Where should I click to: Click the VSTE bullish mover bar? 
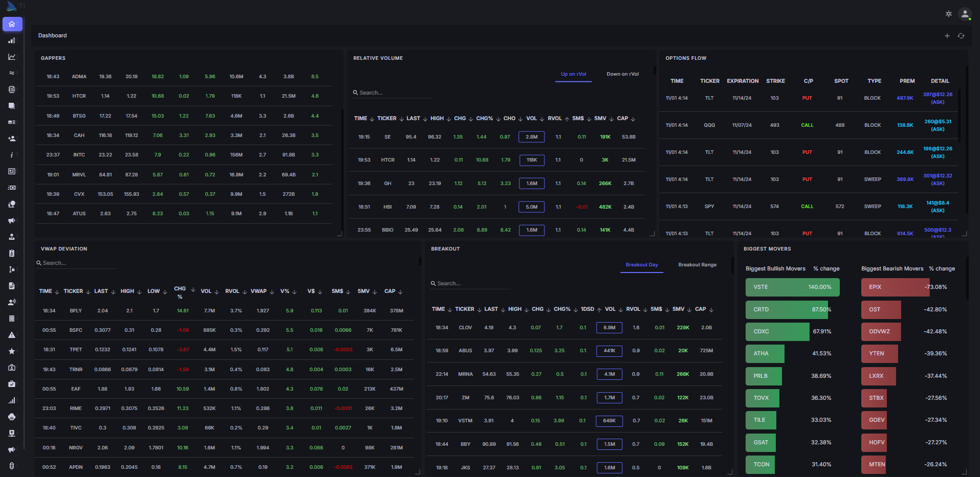point(793,287)
